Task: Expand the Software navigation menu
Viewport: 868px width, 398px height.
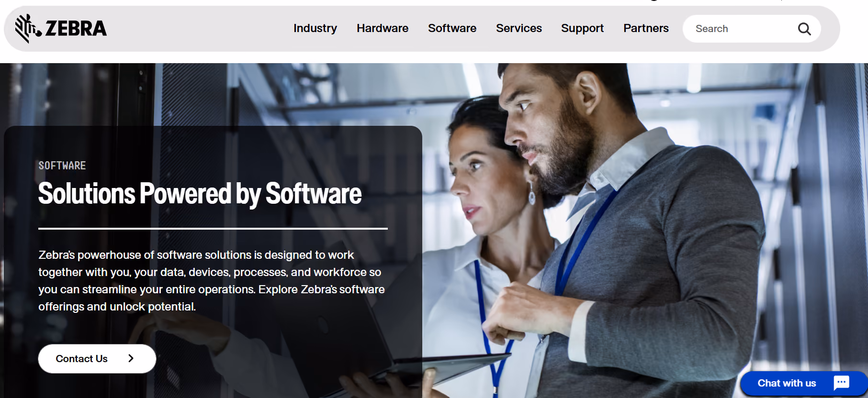Action: point(452,28)
